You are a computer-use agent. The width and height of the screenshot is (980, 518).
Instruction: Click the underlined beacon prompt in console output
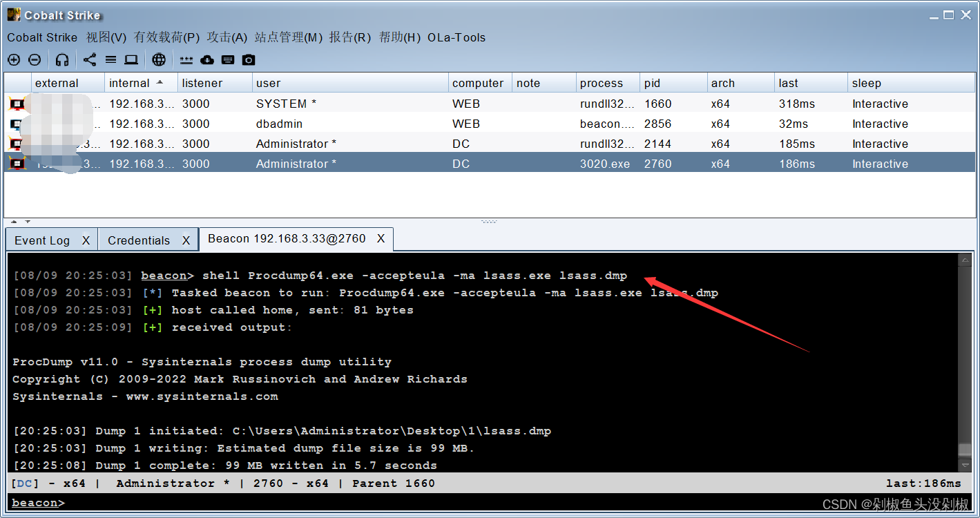tap(164, 276)
